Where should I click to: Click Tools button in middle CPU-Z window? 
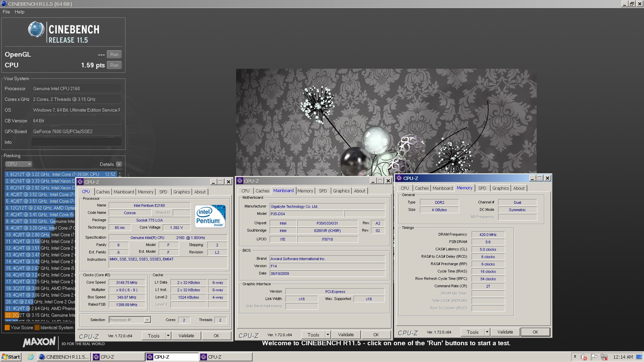313,335
